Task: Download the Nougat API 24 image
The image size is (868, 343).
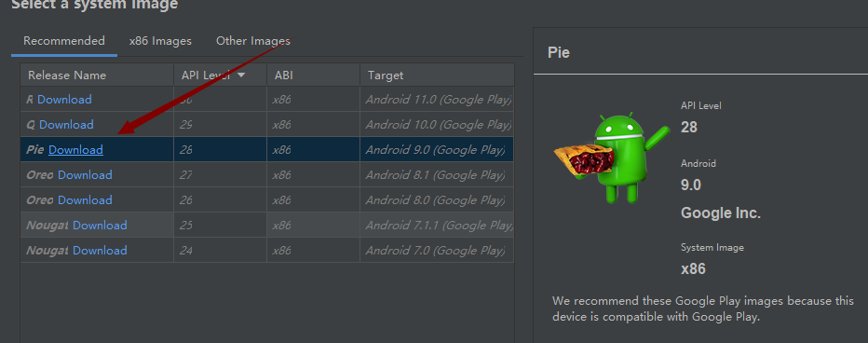Action: pyautogui.click(x=101, y=251)
